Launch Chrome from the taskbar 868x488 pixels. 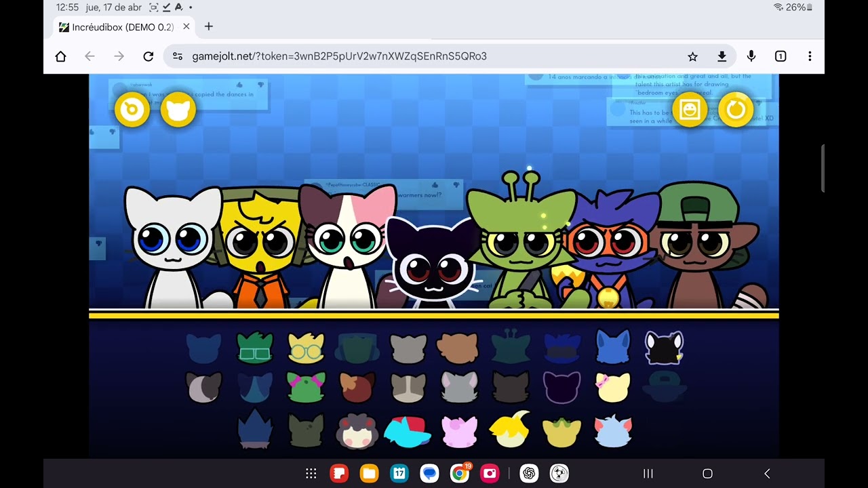pos(459,474)
